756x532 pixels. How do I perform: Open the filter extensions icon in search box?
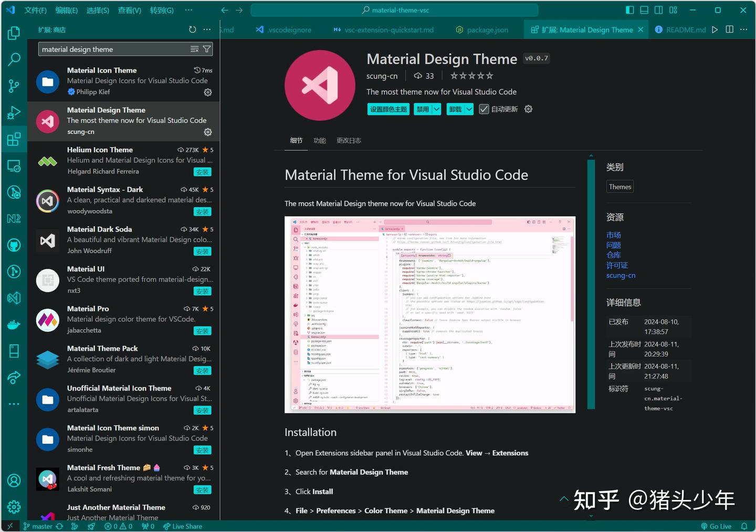[207, 49]
